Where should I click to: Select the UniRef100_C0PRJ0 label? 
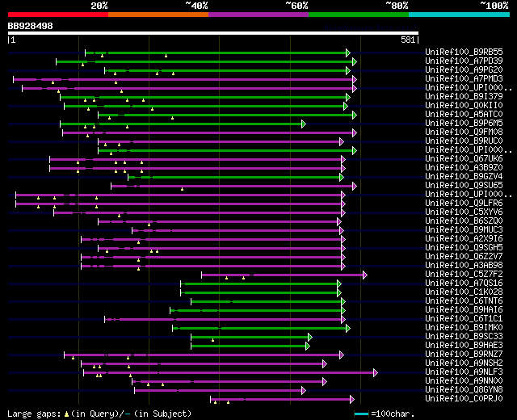click(x=464, y=399)
